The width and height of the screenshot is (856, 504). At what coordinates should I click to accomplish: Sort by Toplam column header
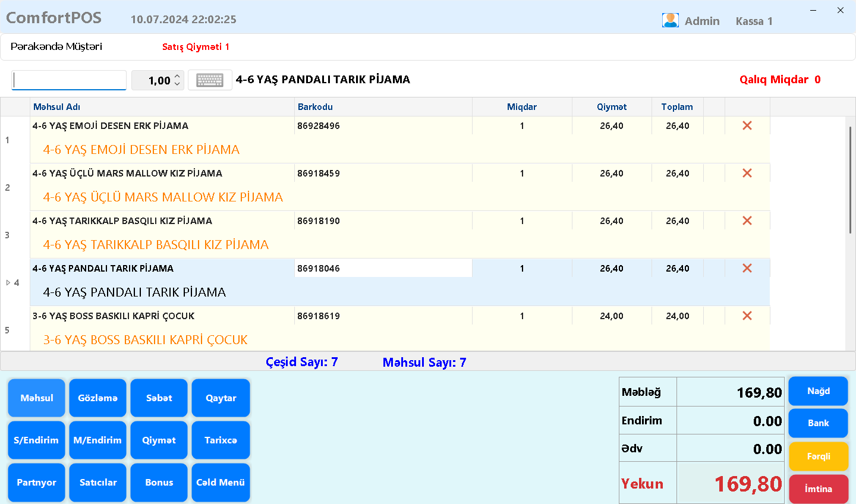click(677, 107)
